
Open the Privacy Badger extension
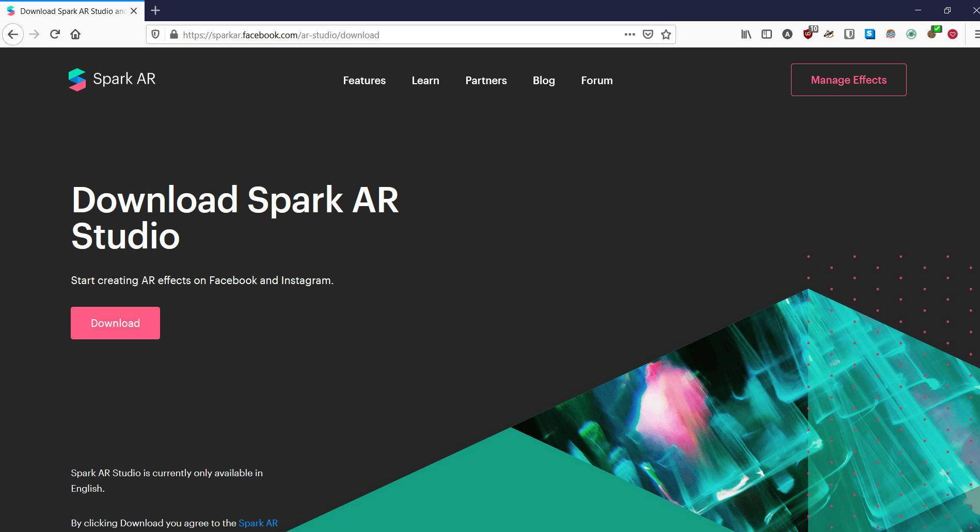829,34
